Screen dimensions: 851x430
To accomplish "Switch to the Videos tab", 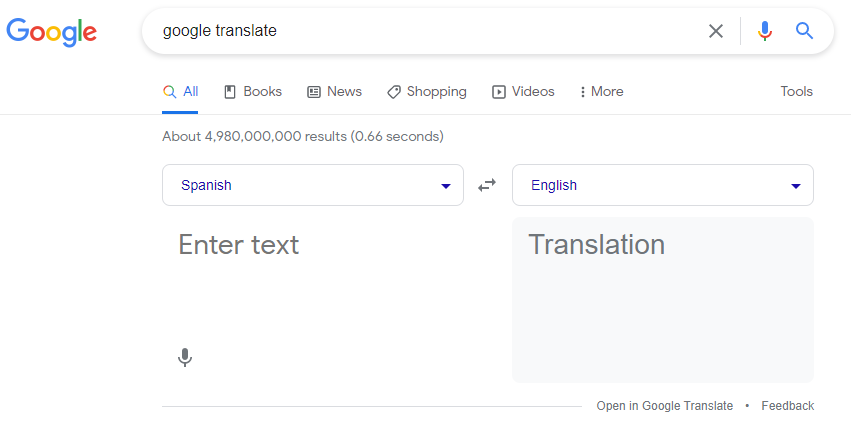I will tap(523, 92).
